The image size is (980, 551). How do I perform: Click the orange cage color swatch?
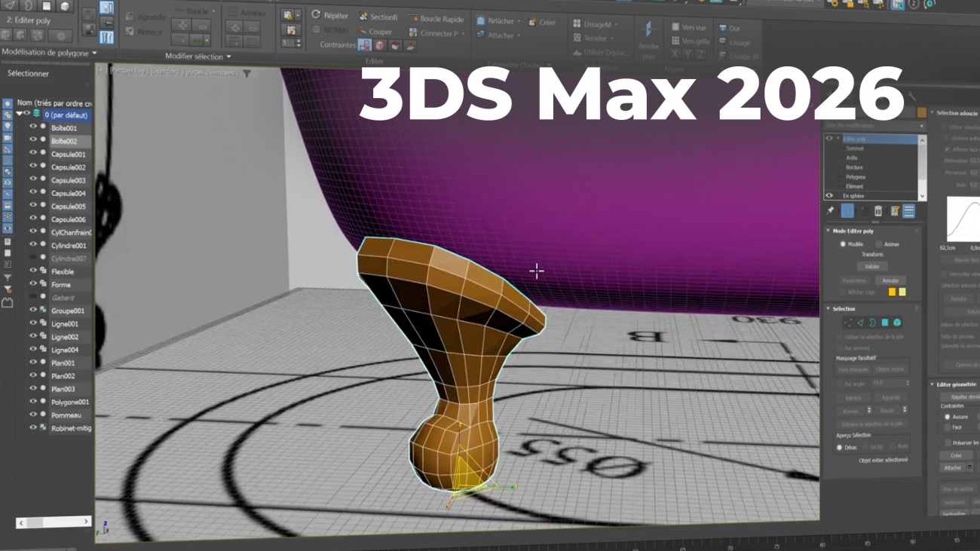click(x=892, y=292)
